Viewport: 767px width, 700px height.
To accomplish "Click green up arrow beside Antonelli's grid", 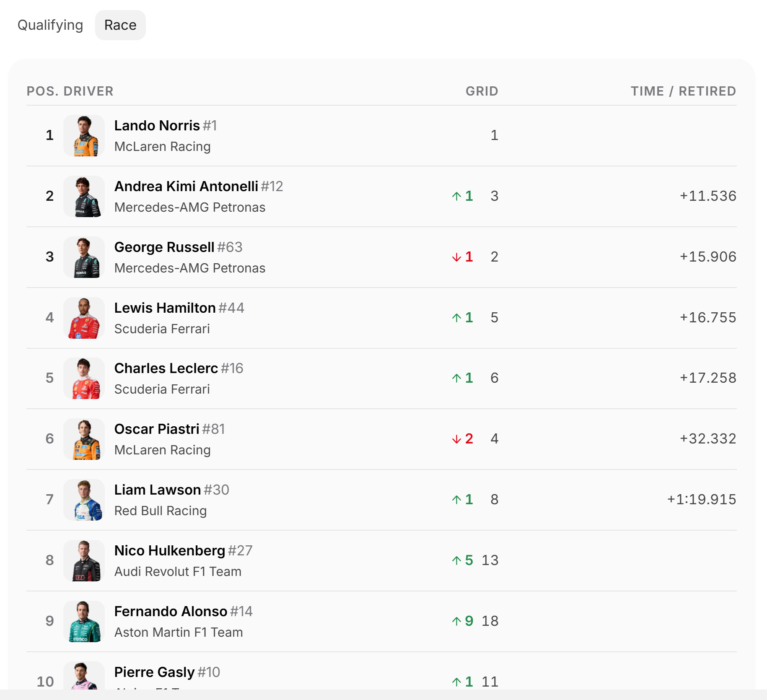I will tap(456, 196).
